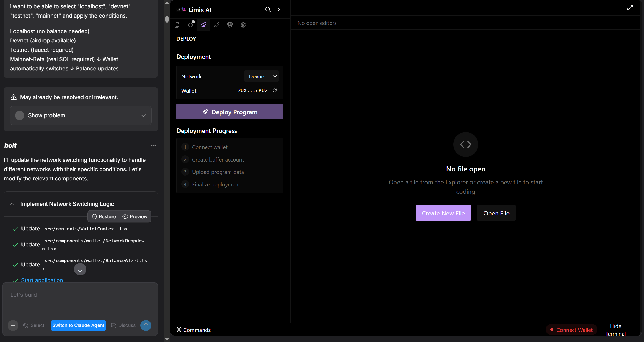Screen dimensions: 644x342
Task: Toggle Hide Terminal in status bar
Action: [x=616, y=330]
